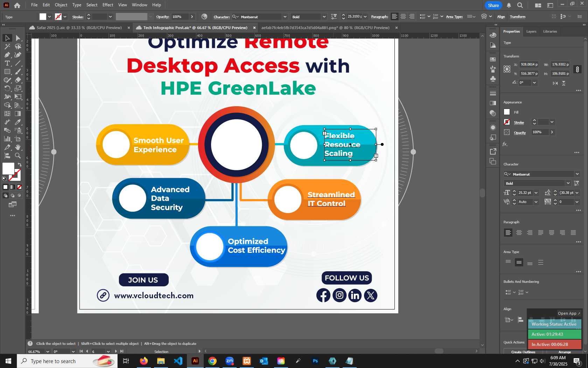Activate the Type tool
588x368 pixels.
(7, 63)
